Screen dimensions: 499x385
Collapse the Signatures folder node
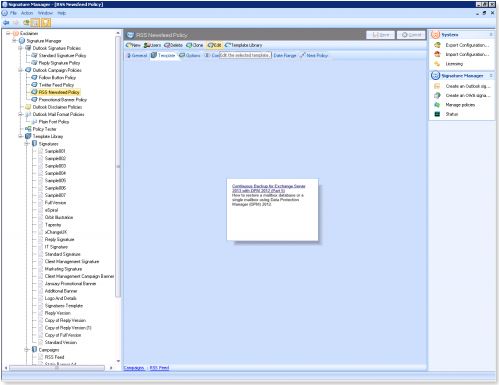pos(27,144)
